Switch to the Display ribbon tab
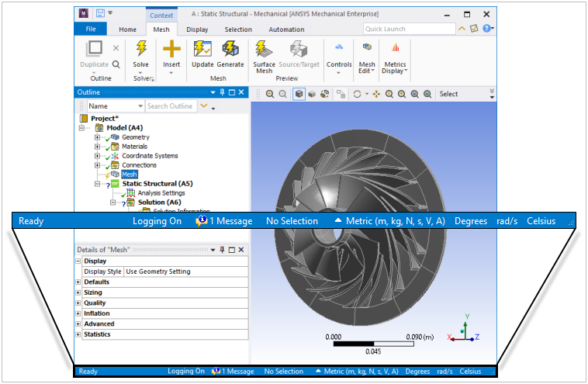 point(197,29)
